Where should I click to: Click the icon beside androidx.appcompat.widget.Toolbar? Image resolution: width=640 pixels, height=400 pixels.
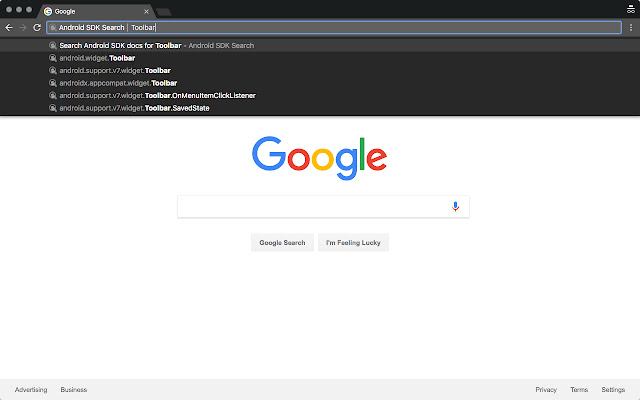[x=53, y=83]
